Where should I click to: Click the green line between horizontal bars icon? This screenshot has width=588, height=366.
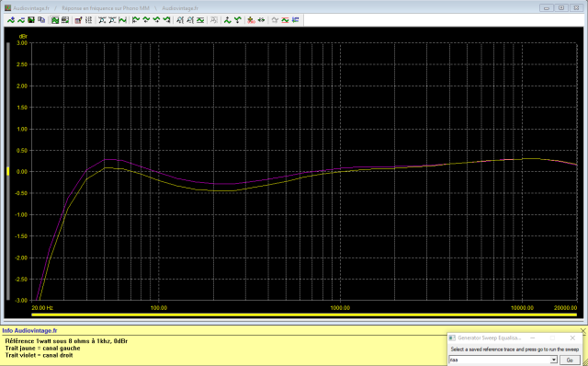pos(200,20)
